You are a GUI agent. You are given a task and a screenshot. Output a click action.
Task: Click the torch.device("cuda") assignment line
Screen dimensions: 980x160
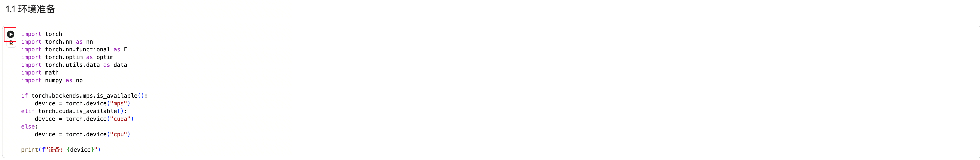(84, 119)
